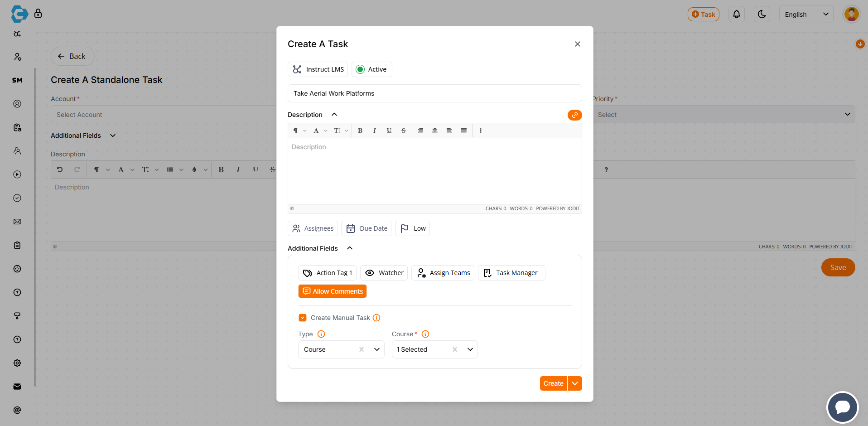Click the orange link icon beside Description
The height and width of the screenshot is (426, 868).
tap(574, 115)
